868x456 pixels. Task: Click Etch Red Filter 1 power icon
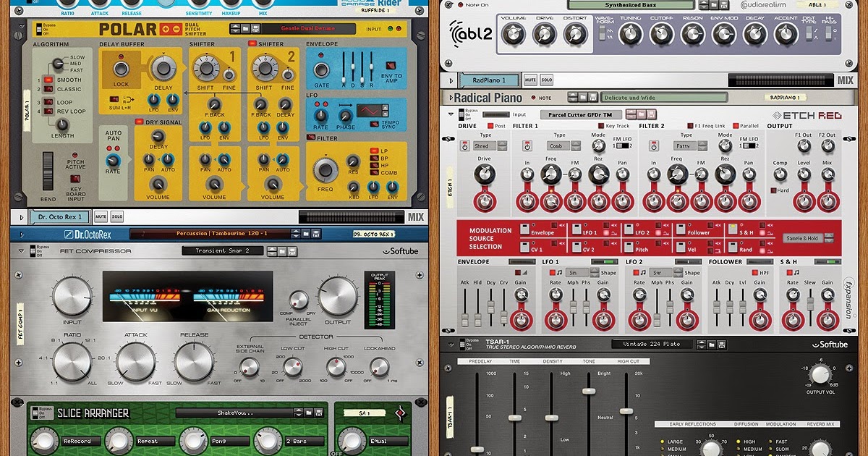point(527,145)
